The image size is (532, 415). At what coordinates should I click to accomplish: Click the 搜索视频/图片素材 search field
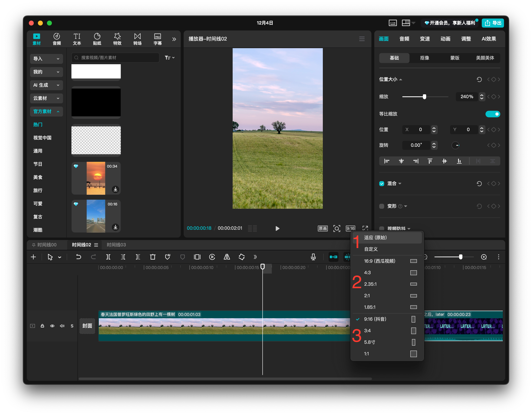coord(115,58)
